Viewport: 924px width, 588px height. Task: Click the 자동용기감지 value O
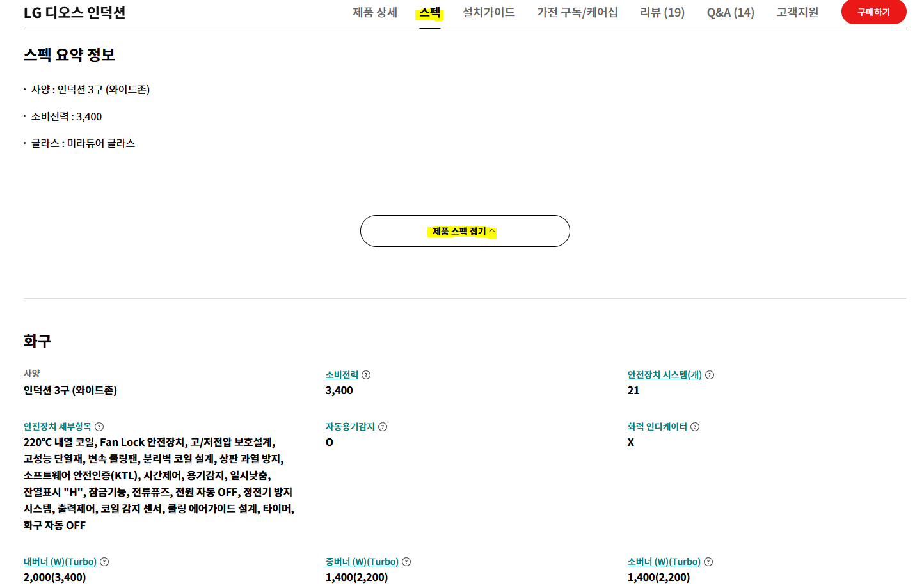coord(330,442)
